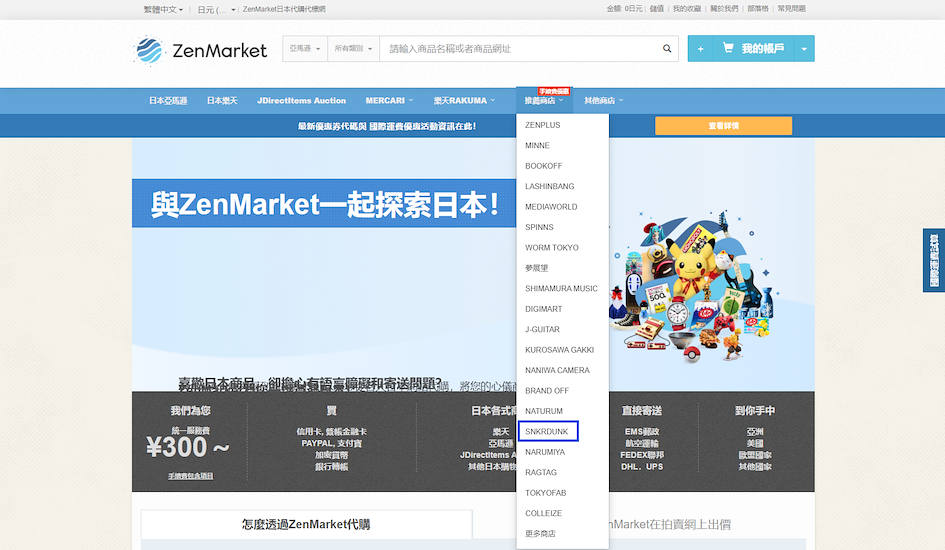Open the 繁體中文 language dropdown
This screenshot has width=945, height=550.
click(163, 10)
